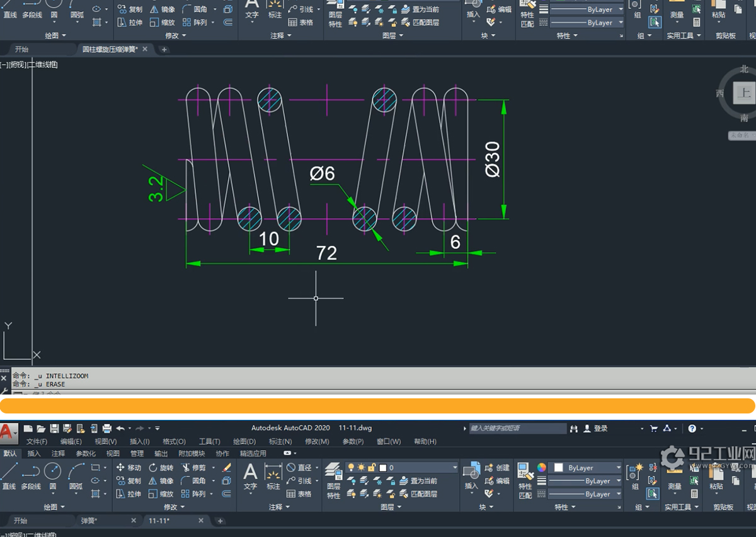Click the Plot/Print icon in the quick access toolbar
The height and width of the screenshot is (537, 756).
107,429
